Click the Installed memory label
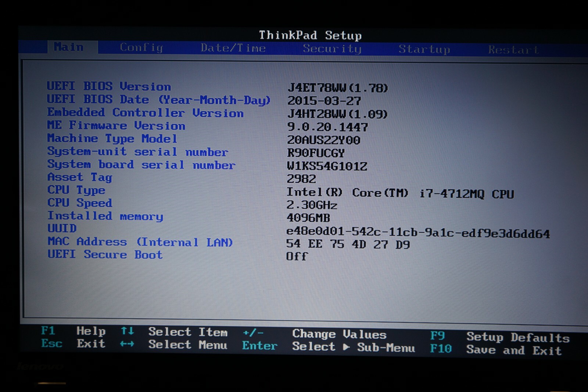Viewport: 588px width, 392px height. [105, 216]
